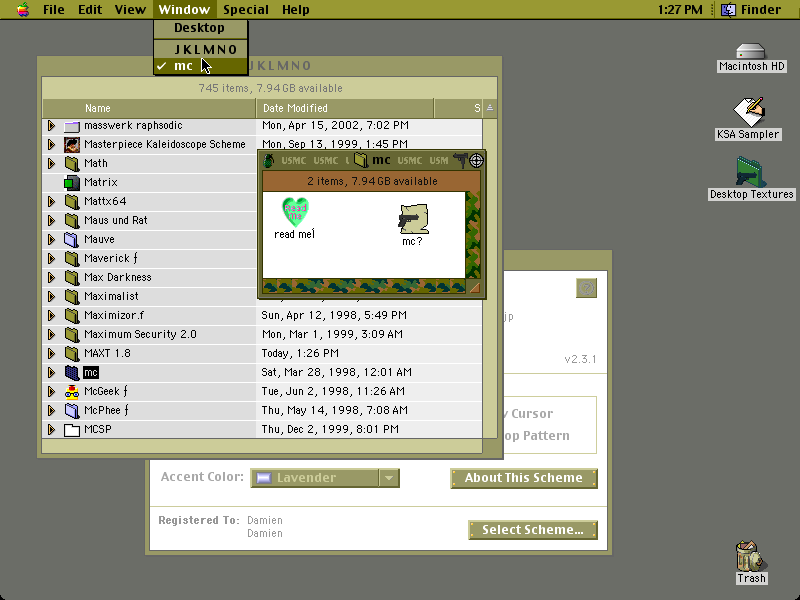Click the date 'Thu, May 14, 1998, 7:08 AM'
The height and width of the screenshot is (600, 800).
[334, 410]
